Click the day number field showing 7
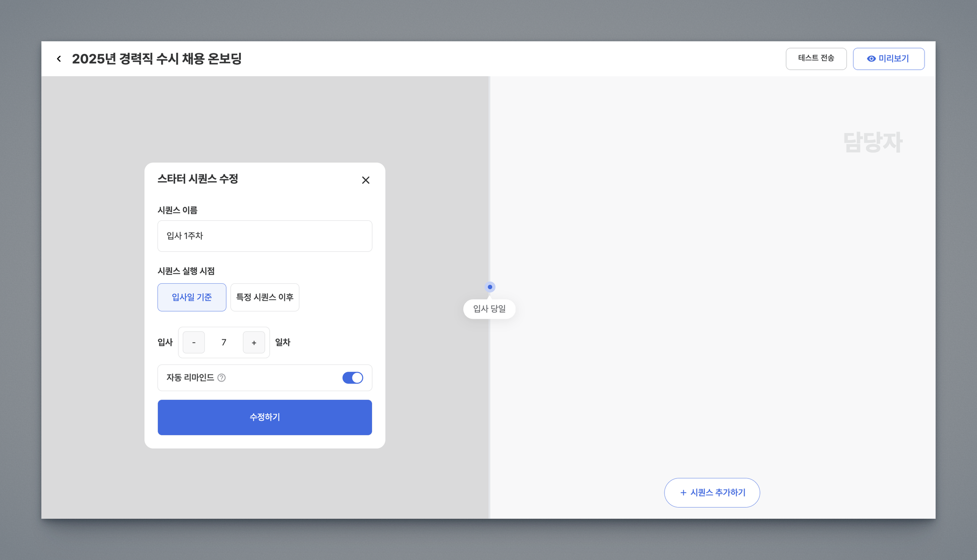The image size is (977, 560). [x=224, y=342]
